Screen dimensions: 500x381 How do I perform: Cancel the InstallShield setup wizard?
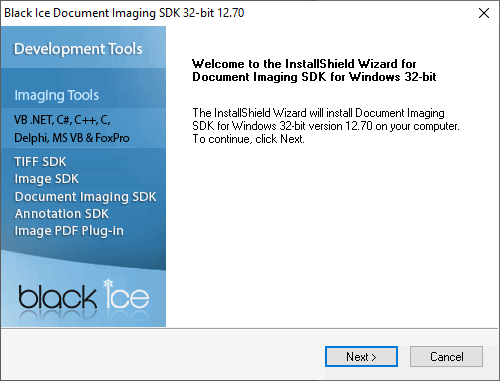point(446,357)
